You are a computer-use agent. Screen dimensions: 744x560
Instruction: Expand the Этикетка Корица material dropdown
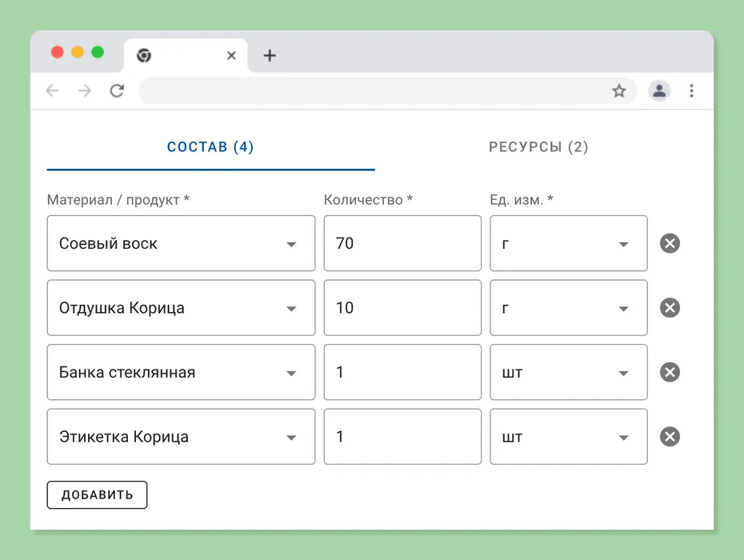pyautogui.click(x=181, y=437)
